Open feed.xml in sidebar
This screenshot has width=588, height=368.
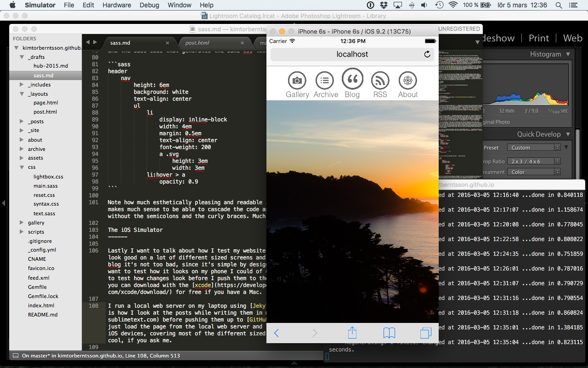[39, 278]
